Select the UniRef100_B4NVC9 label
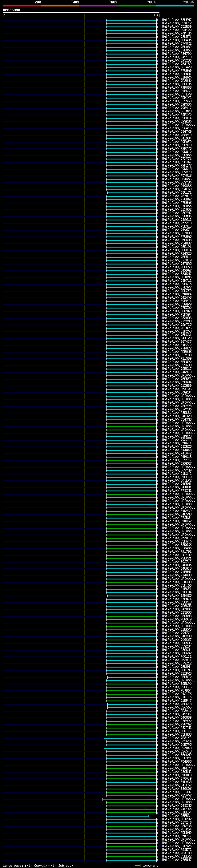This screenshot has width=197, height=868. 176,511
